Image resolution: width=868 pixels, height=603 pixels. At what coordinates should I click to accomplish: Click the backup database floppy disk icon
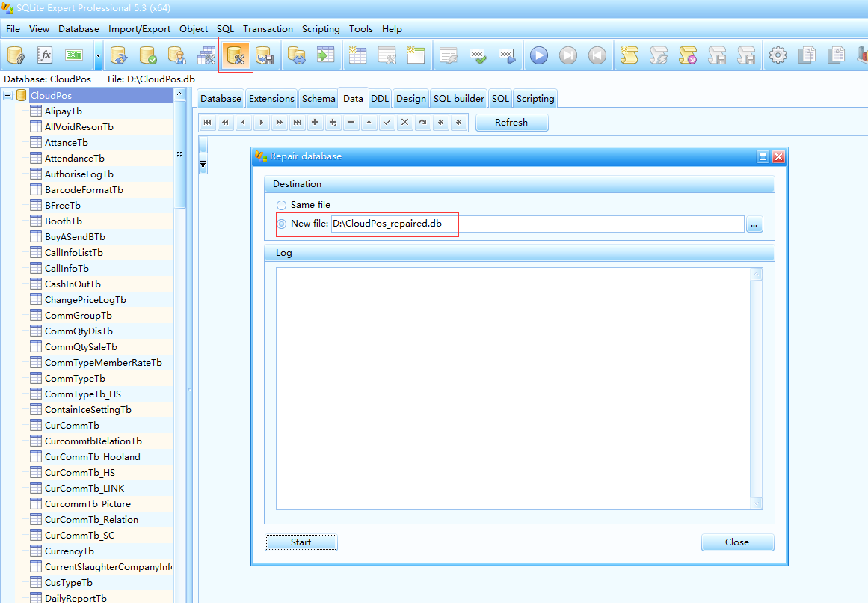tap(265, 55)
